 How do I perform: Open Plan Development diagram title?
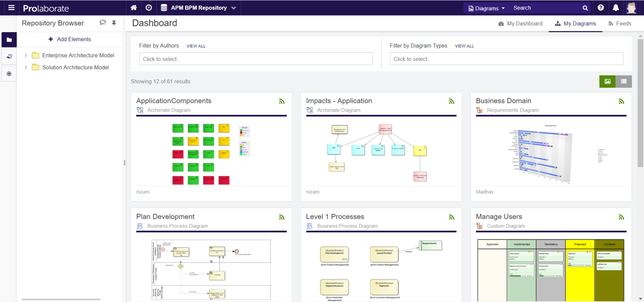165,217
